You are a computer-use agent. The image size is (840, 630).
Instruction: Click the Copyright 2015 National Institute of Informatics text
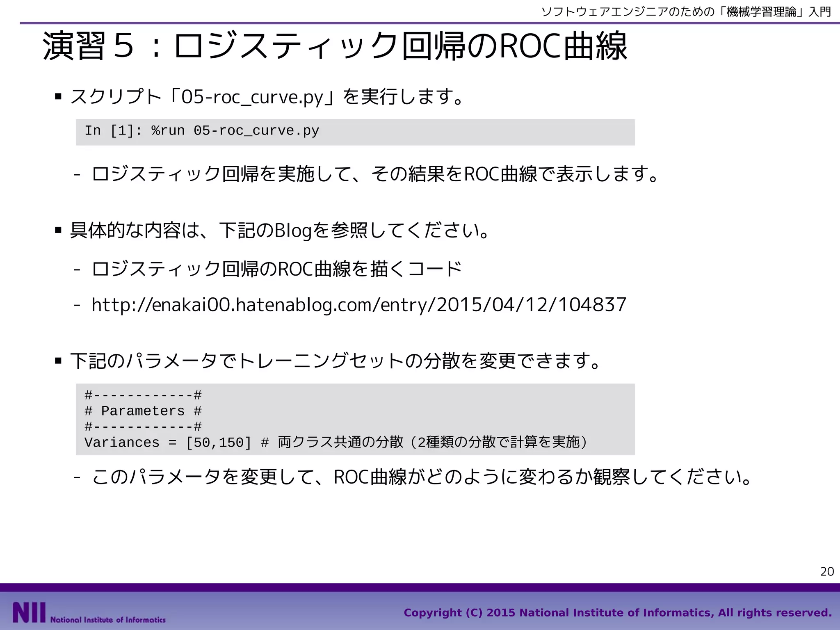[618, 613]
